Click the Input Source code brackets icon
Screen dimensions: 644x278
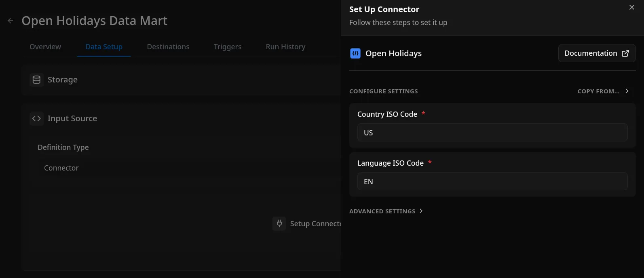(x=36, y=118)
